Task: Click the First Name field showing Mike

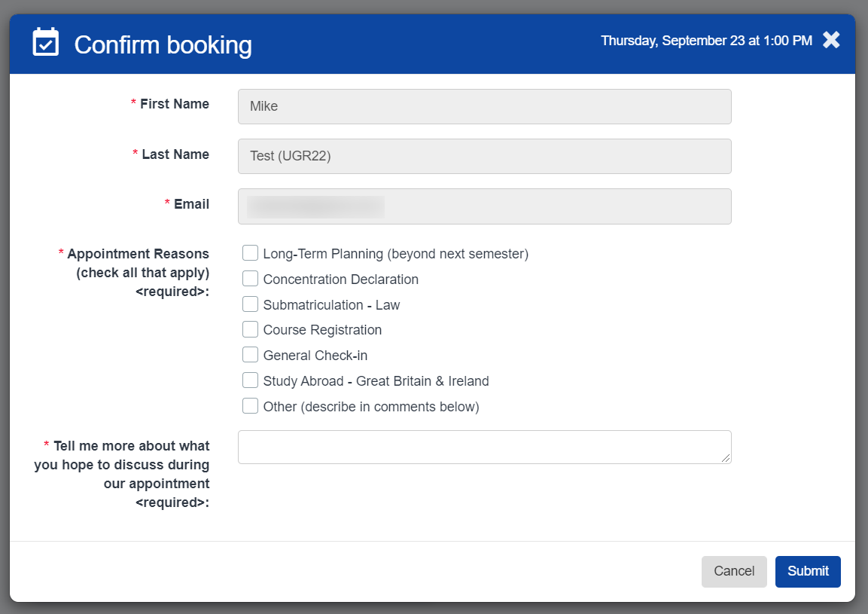Action: (x=484, y=106)
